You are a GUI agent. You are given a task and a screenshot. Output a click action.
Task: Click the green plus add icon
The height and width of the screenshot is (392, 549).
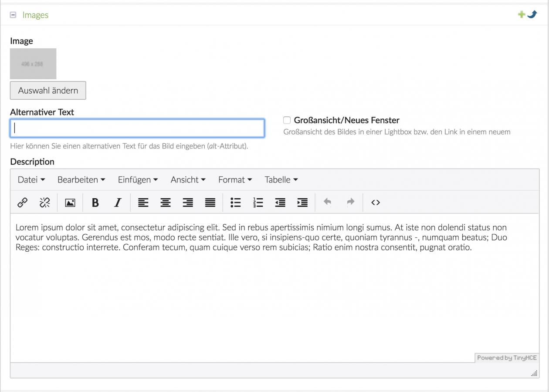coord(521,14)
